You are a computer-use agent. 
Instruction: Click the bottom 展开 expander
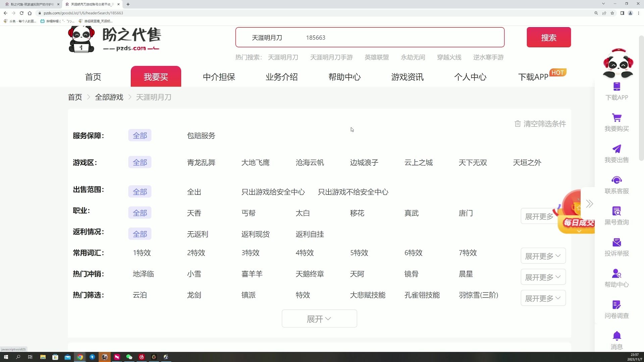click(x=319, y=319)
